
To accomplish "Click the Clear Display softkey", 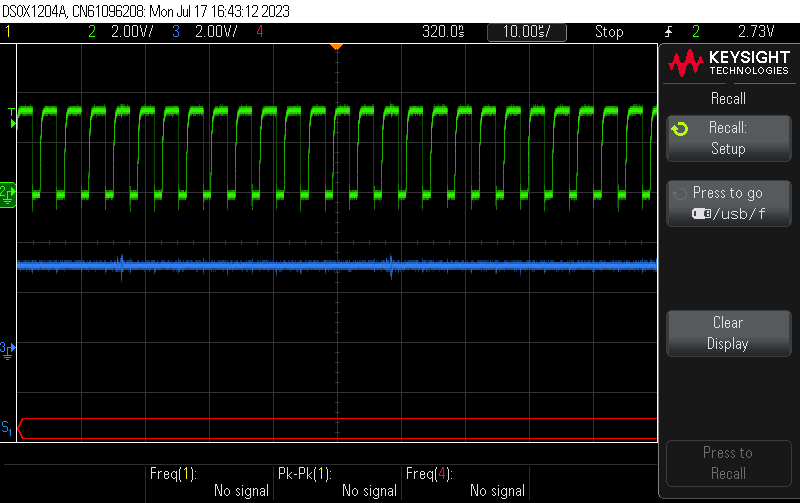I will tap(729, 333).
